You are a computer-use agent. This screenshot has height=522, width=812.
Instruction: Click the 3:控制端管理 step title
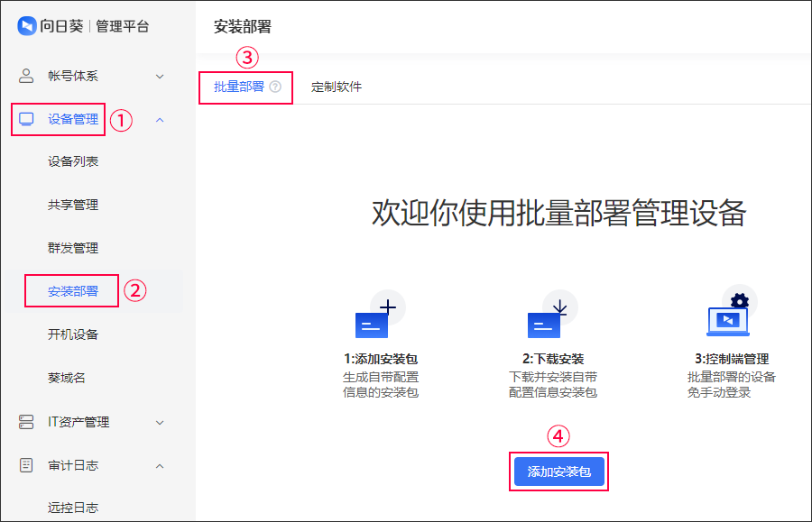(x=732, y=359)
